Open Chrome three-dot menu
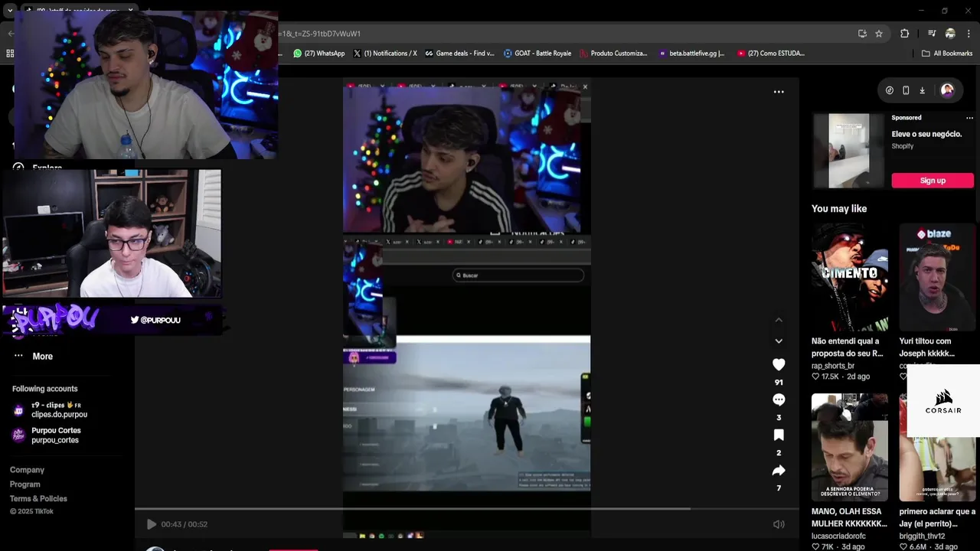Viewport: 980px width, 551px height. pos(969,34)
